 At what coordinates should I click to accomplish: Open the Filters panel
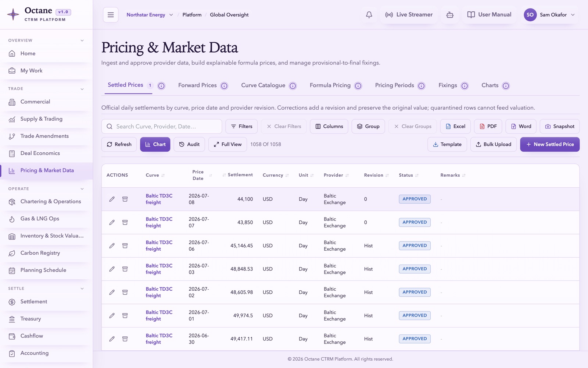241,126
